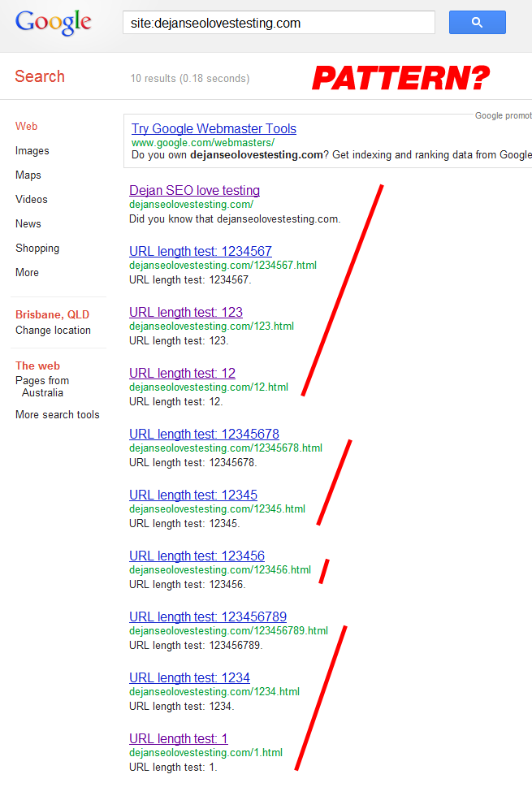
Task: Click green URL dejanseolovestesting.com/1234567.html
Action: [x=223, y=266]
